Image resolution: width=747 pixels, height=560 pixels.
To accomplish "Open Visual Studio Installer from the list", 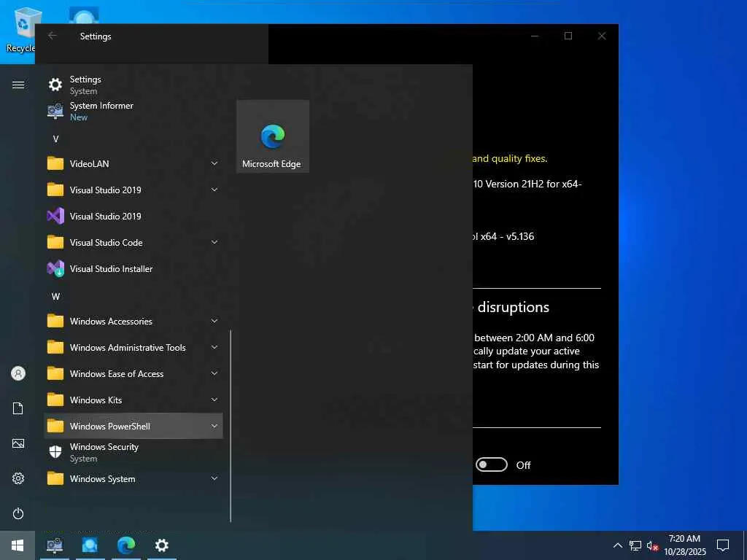I will pos(133,269).
